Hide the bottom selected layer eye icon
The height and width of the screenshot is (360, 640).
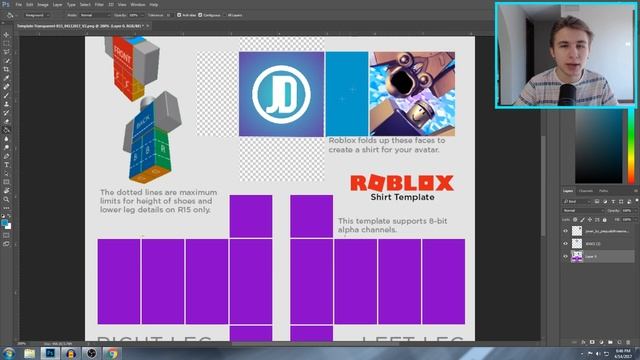point(565,256)
